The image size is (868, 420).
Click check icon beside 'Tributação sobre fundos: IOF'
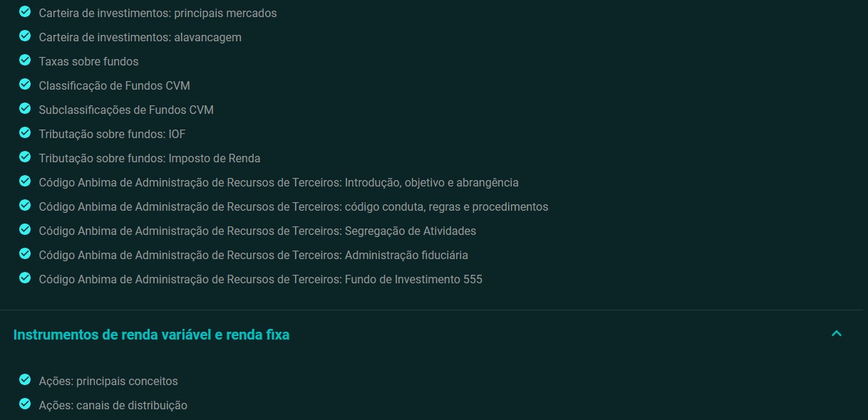(25, 133)
